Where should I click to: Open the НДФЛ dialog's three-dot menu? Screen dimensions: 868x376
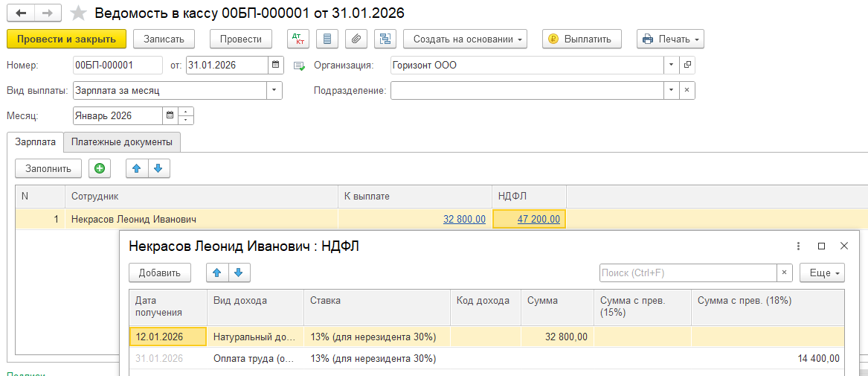click(x=798, y=246)
